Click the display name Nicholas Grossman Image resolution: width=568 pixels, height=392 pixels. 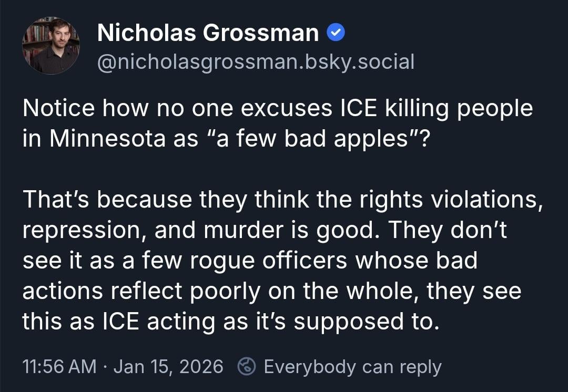208,34
